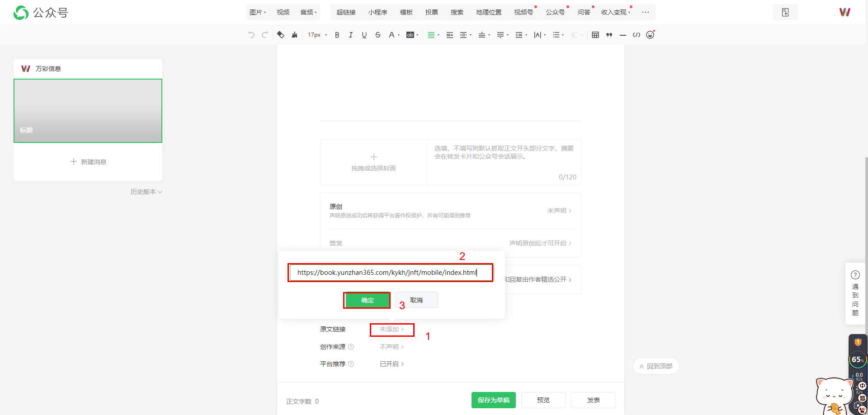
Task: Click the original link URL input field
Action: [391, 273]
